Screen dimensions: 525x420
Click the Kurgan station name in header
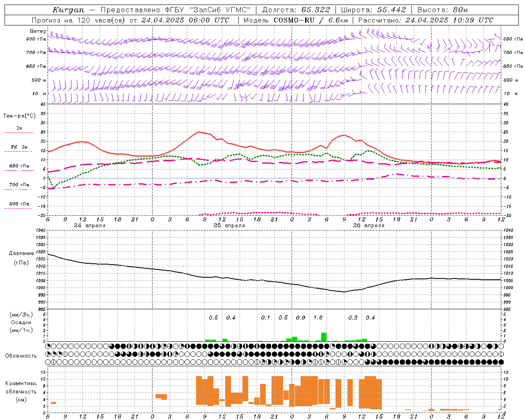[68, 10]
